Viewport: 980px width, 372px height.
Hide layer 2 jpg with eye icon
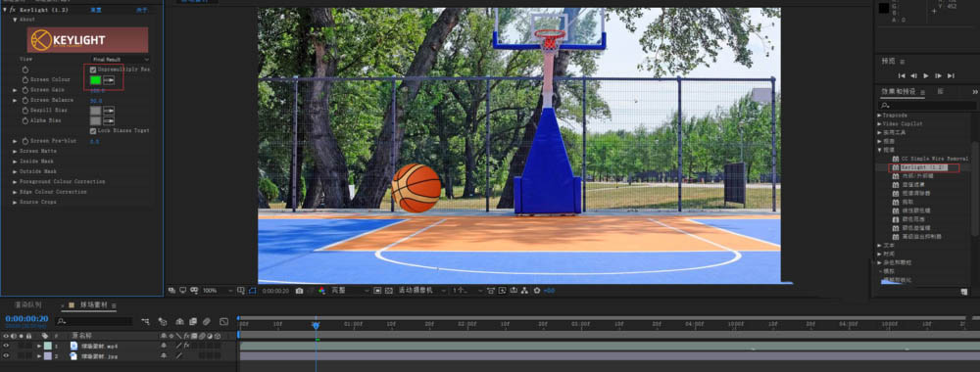coord(6,355)
